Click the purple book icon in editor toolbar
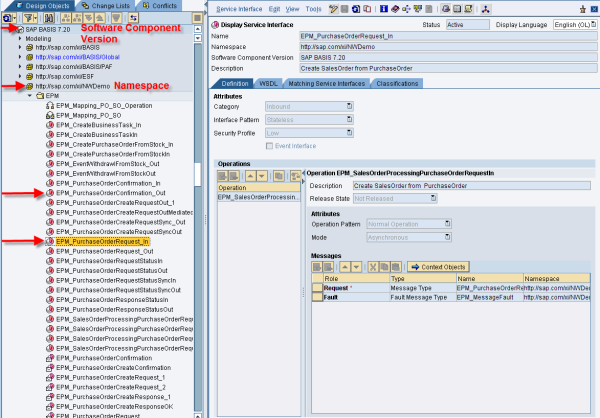Screen dimensions: 600x418 pos(395,9)
